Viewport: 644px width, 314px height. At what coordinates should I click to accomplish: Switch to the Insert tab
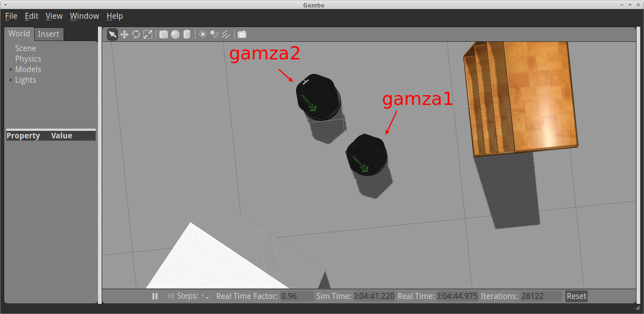[x=49, y=34]
